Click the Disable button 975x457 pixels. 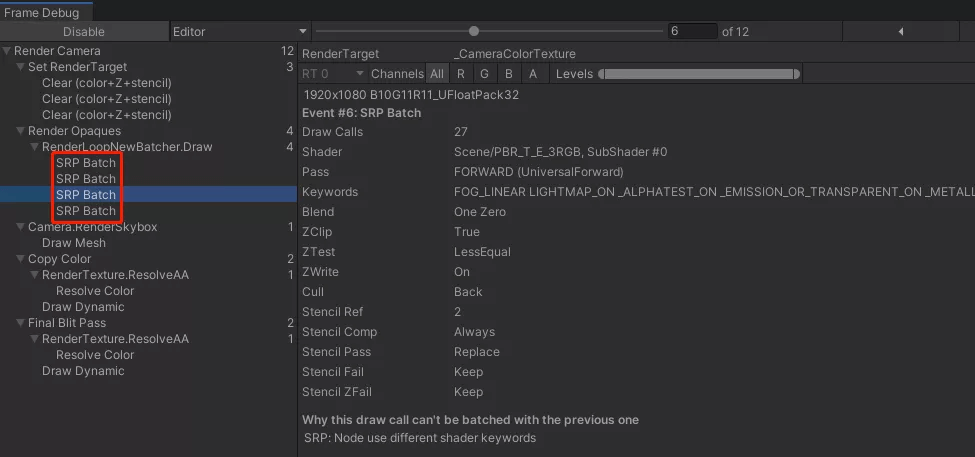[84, 32]
